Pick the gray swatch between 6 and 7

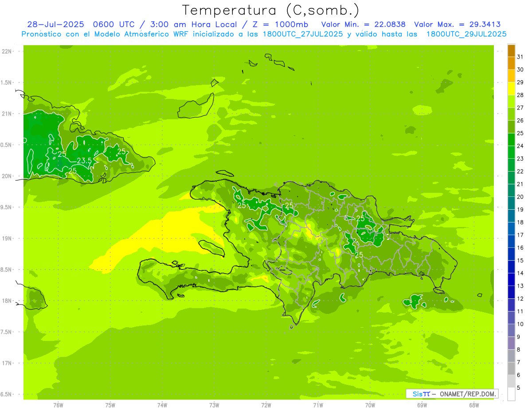pos(511,369)
